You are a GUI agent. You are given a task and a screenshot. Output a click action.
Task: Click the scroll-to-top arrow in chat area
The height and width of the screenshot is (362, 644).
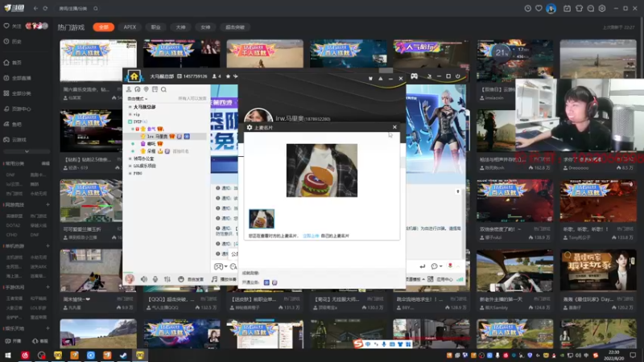click(x=458, y=191)
